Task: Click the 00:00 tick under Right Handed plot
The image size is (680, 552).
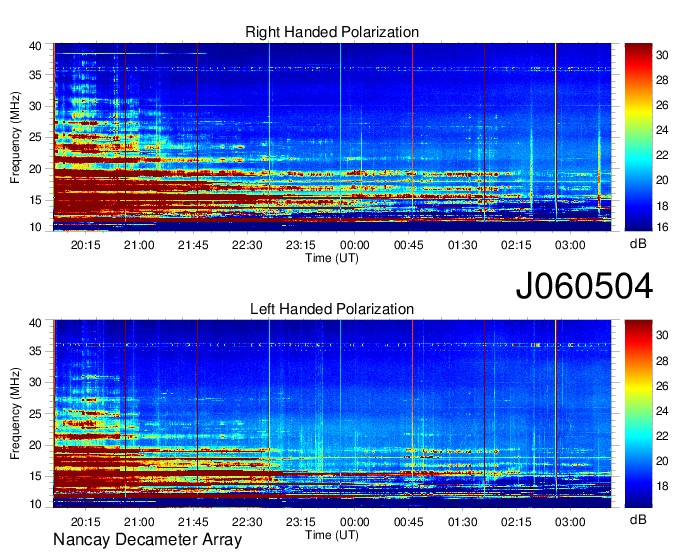Action: pyautogui.click(x=355, y=245)
